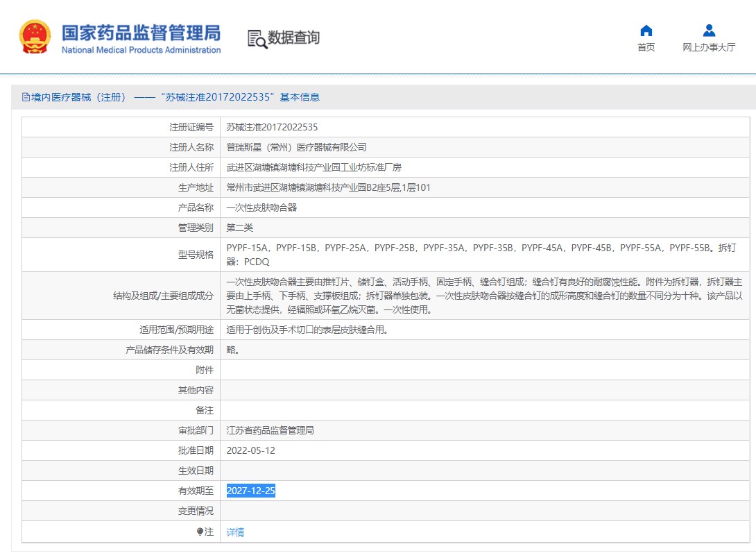Screen dimensions: 756x560
Task: Select the registrant name 普瑞斯星（常州）医疗器械有限公司
Action: pyautogui.click(x=296, y=147)
